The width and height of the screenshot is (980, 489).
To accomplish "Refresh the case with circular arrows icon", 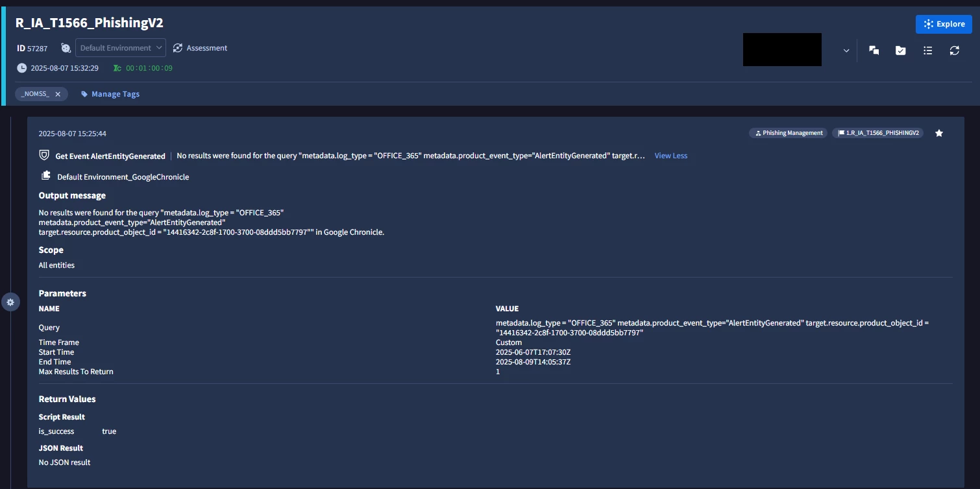I will pyautogui.click(x=954, y=51).
